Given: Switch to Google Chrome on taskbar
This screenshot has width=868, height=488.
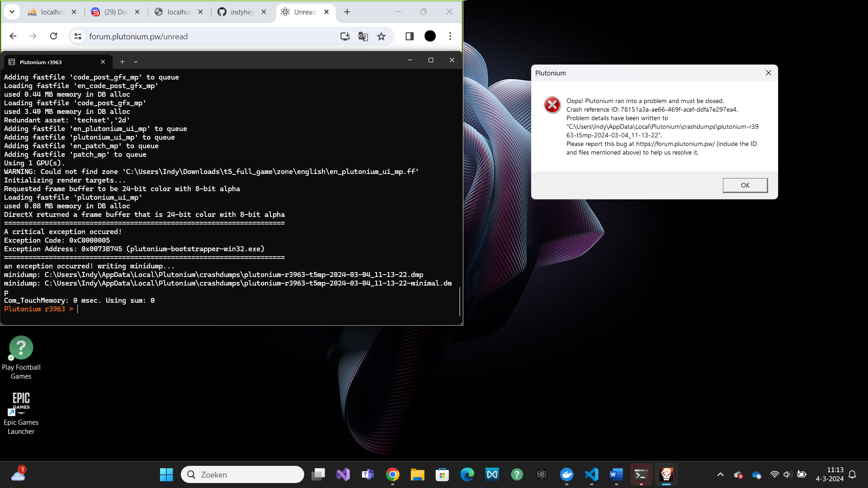Looking at the screenshot, I should tap(392, 474).
